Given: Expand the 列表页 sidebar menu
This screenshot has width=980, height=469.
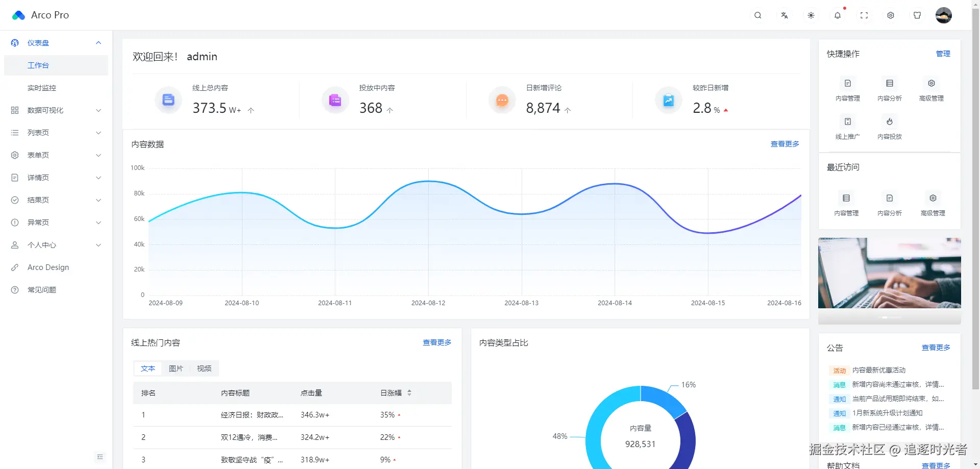Looking at the screenshot, I should 56,133.
